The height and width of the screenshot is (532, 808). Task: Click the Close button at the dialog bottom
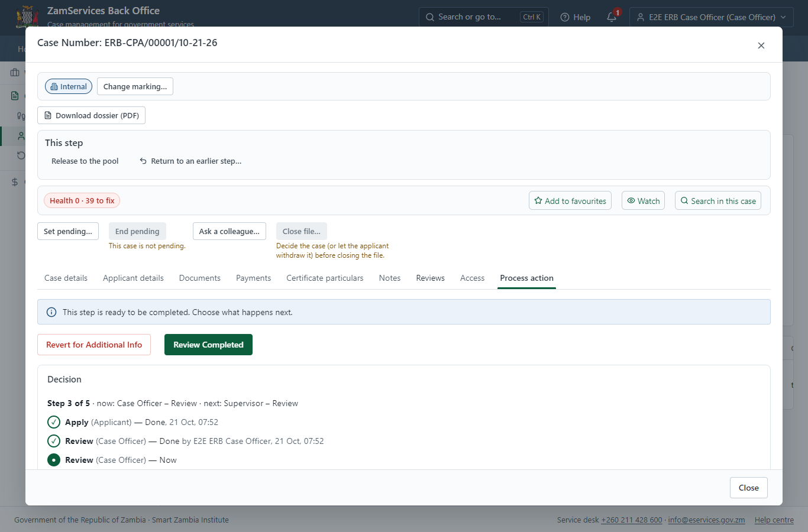click(x=749, y=488)
